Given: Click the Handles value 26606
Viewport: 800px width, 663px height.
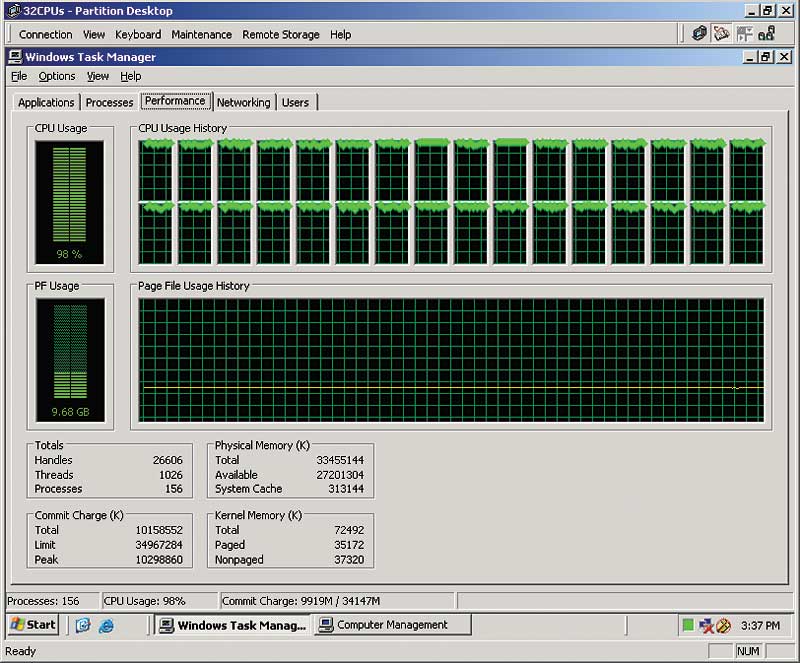Looking at the screenshot, I should pos(167,460).
